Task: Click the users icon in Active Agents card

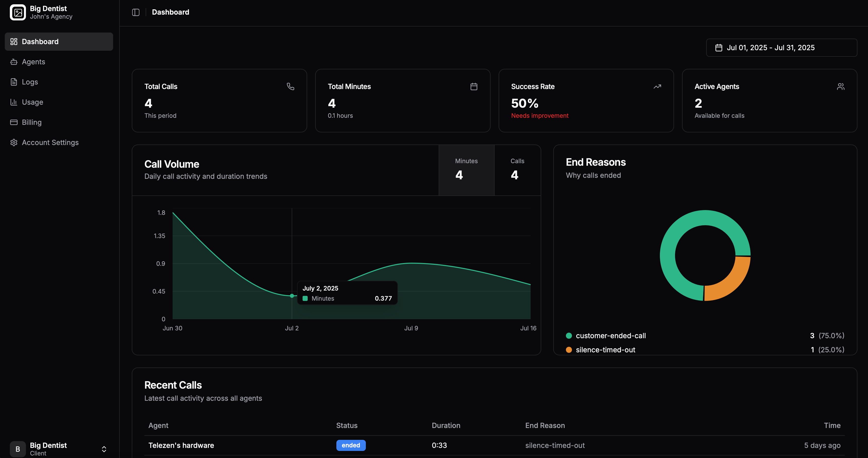Action: 841,87
